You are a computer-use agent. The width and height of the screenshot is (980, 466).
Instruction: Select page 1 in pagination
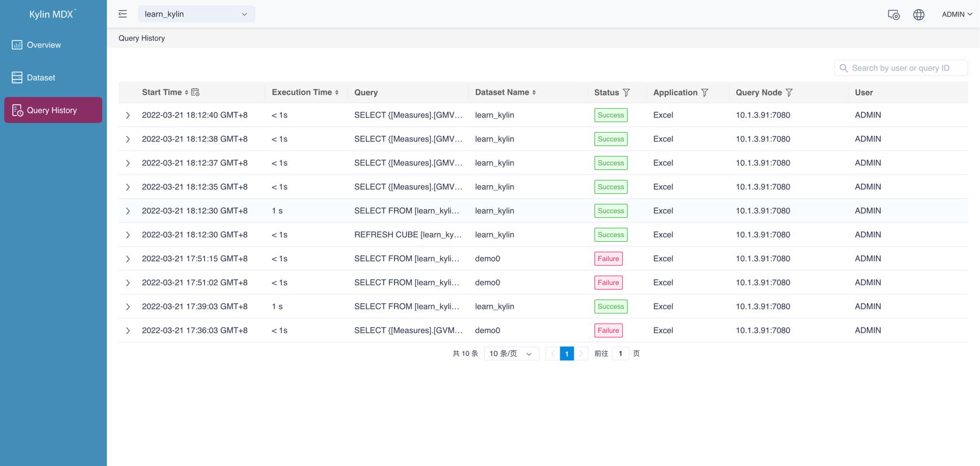567,354
